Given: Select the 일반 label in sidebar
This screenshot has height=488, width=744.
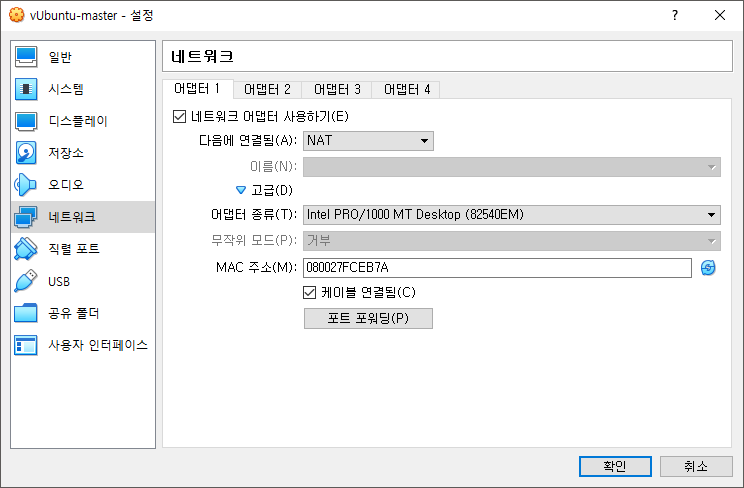Looking at the screenshot, I should (x=60, y=57).
